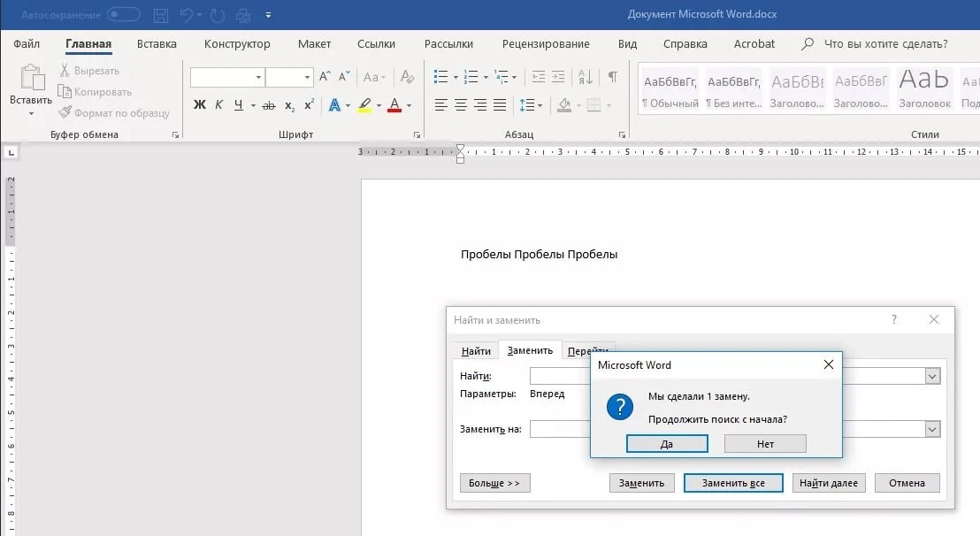The width and height of the screenshot is (980, 536).
Task: Toggle italic К formatting
Action: coord(218,105)
